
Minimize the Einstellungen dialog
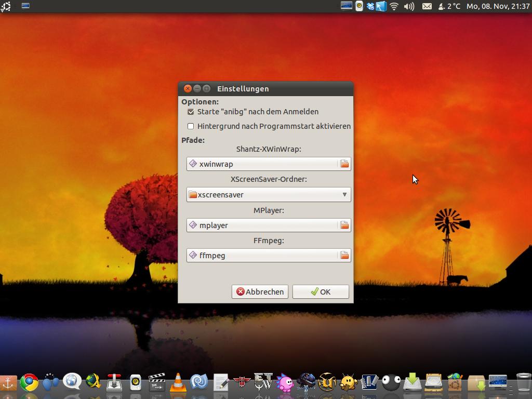(197, 88)
